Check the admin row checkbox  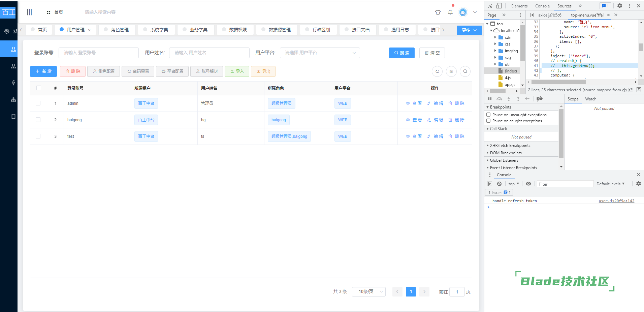point(38,103)
